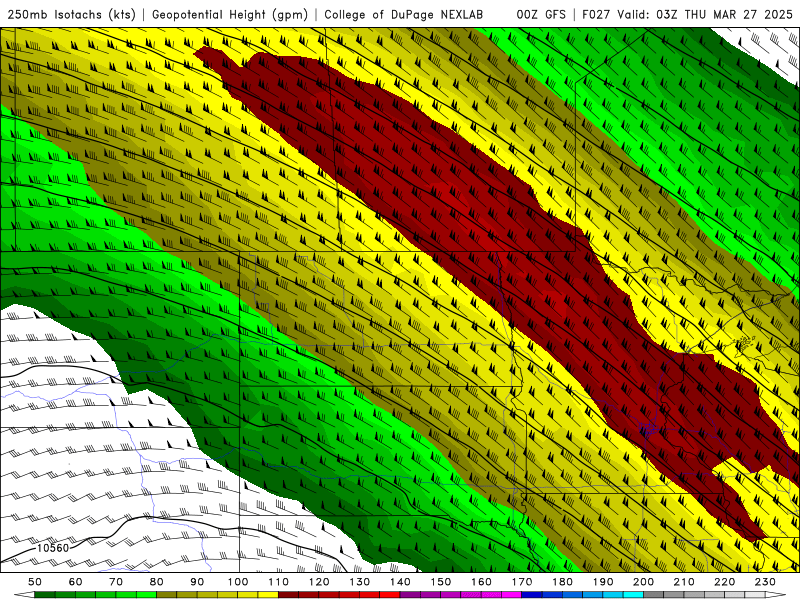
Task: Click the 170 value on the color scale
Action: click(521, 582)
